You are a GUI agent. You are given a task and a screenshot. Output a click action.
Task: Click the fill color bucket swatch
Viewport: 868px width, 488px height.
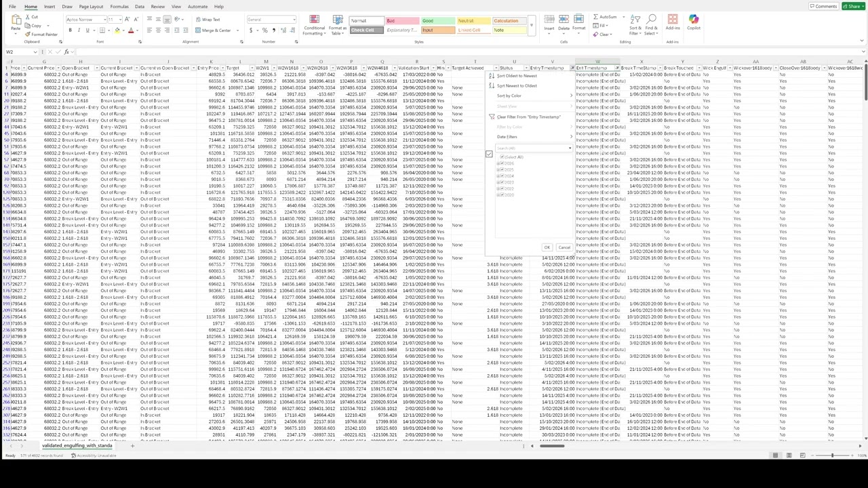tap(117, 30)
